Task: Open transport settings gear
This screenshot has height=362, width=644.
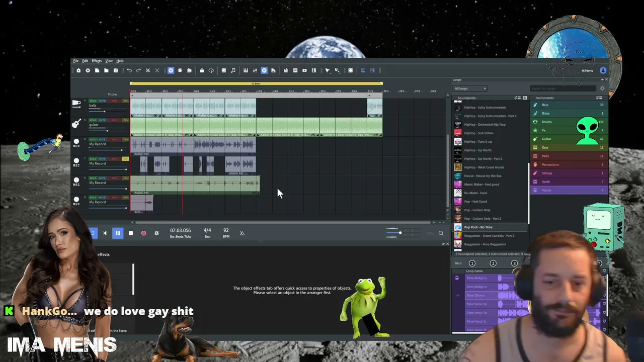Action: [156, 233]
